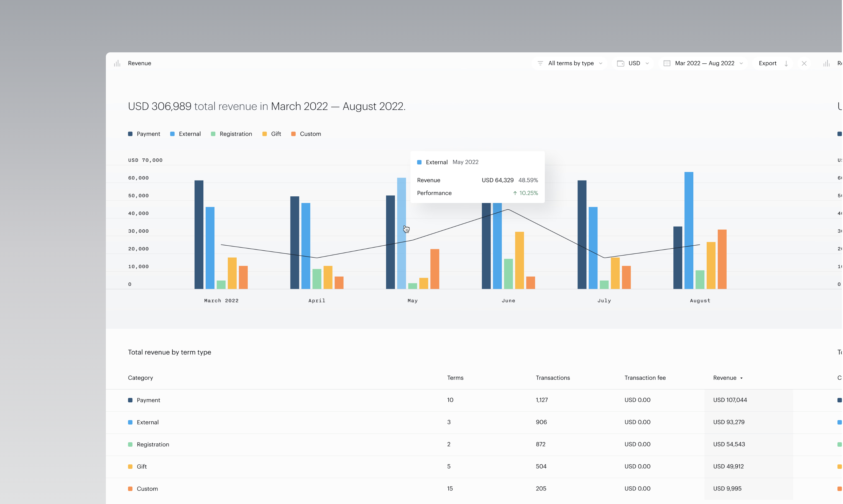
Task: Click transactions value 906
Action: click(x=542, y=423)
